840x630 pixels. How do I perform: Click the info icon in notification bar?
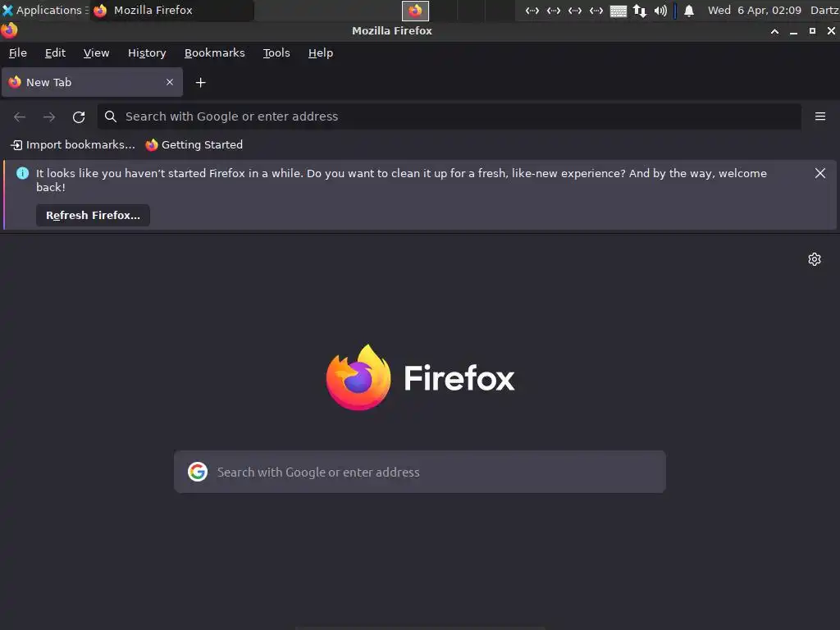(x=22, y=173)
